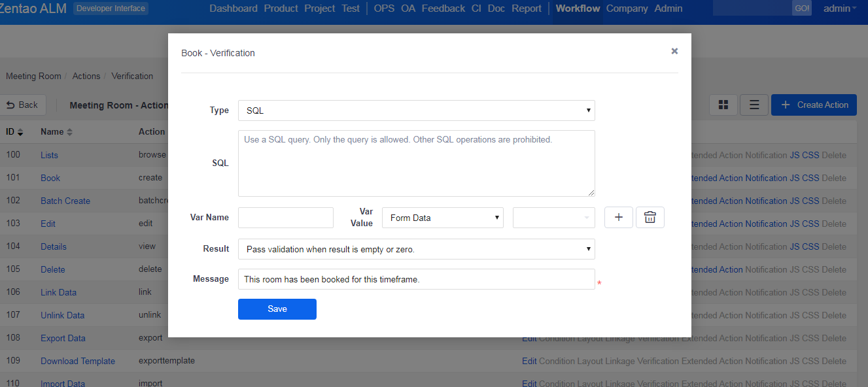This screenshot has height=387, width=868.
Task: Open the Form Data var value dropdown
Action: coord(442,218)
